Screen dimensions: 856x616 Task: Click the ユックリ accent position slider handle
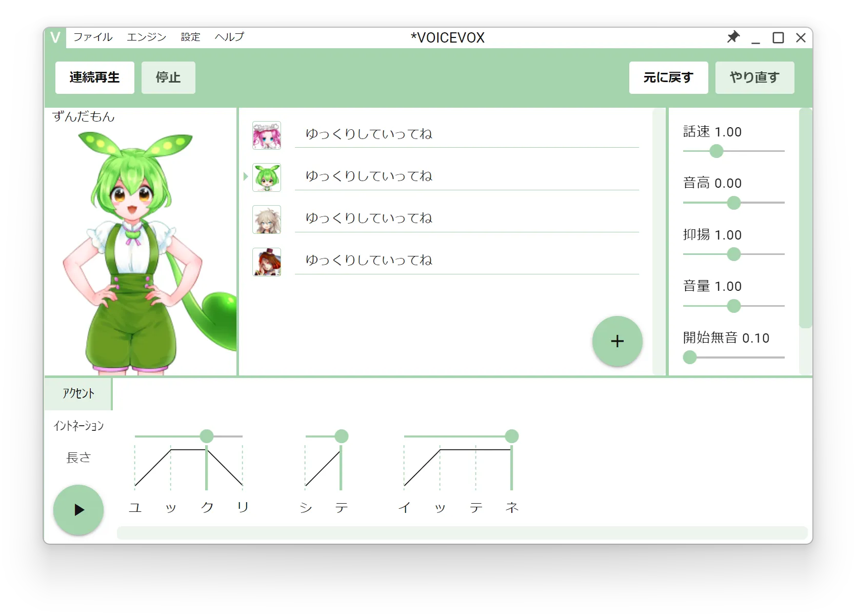click(207, 436)
